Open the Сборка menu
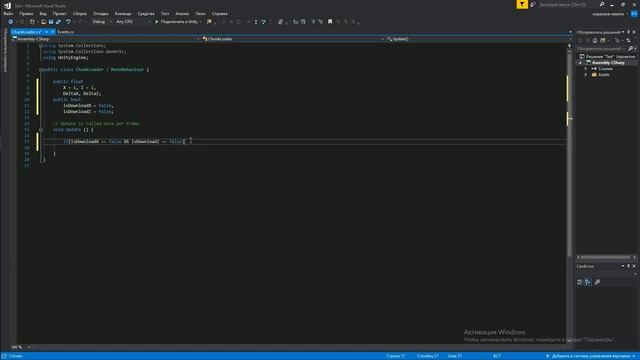Viewport: 640px width, 360px height. [x=80, y=13]
